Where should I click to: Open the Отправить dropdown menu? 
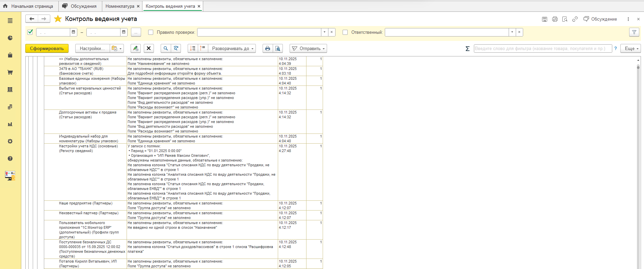(x=308, y=48)
